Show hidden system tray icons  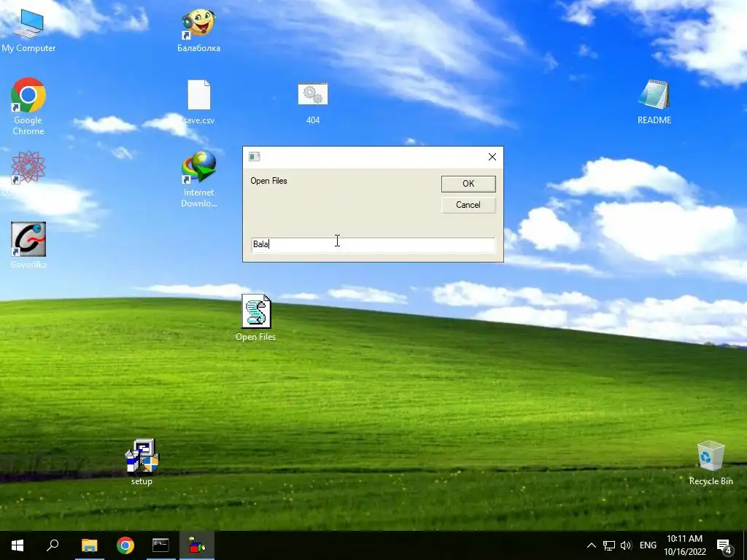point(591,545)
